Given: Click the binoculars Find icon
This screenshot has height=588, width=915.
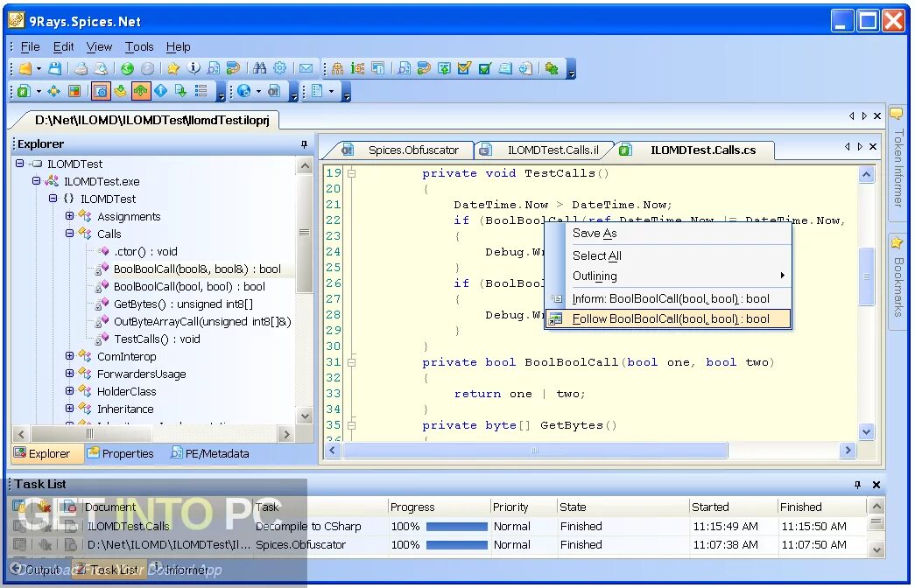Looking at the screenshot, I should coord(260,69).
